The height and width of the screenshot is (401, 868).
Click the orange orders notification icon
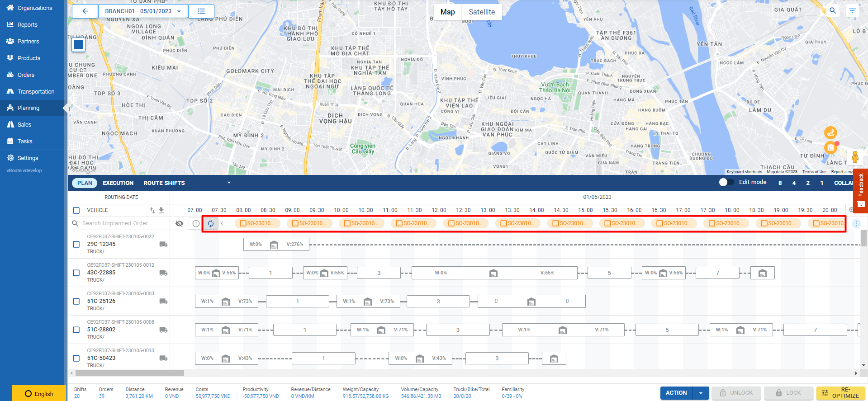[830, 147]
